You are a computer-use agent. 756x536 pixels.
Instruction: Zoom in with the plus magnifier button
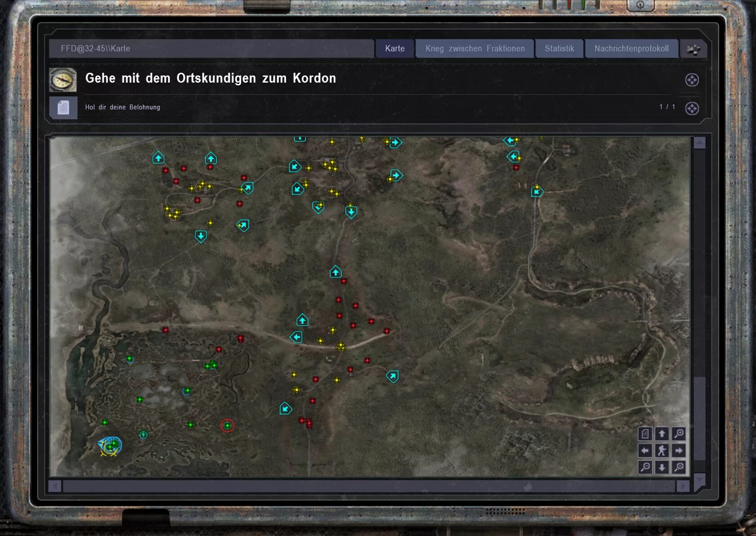pos(679,434)
